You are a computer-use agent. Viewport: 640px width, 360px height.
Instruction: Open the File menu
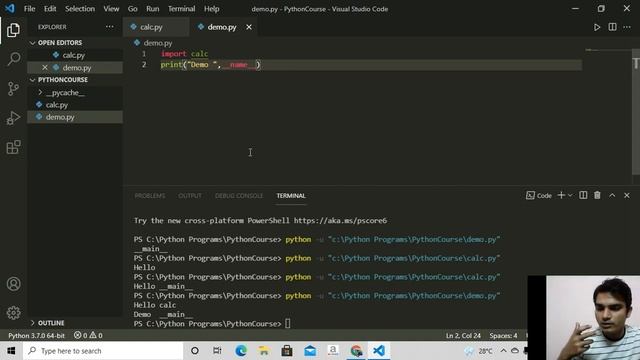tap(29, 9)
